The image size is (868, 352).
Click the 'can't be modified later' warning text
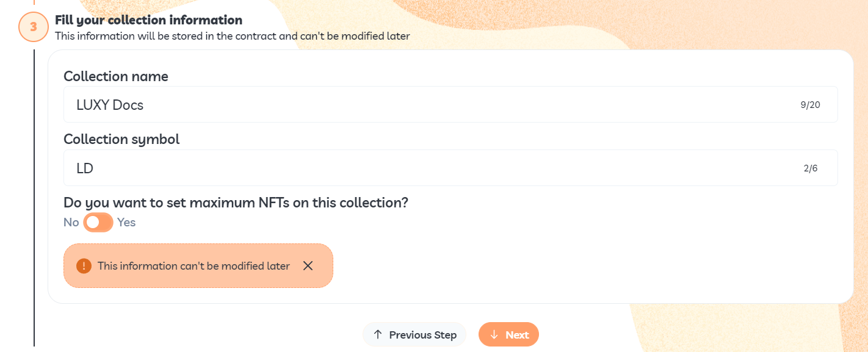193,266
